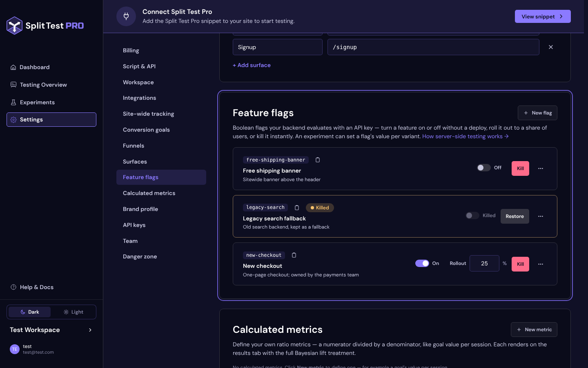Click the View snippet button
Screen dimensions: 588x368
[x=543, y=16]
